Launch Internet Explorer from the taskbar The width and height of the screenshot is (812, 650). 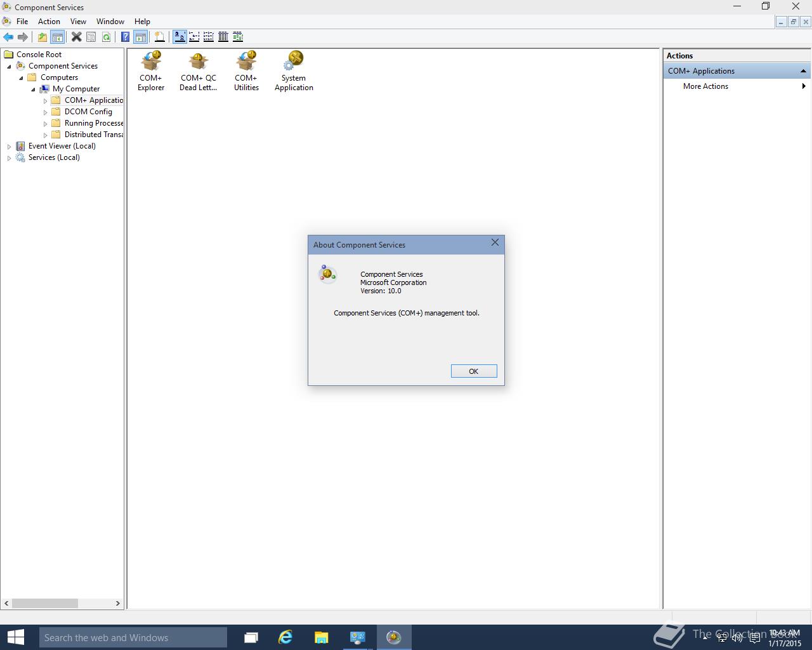coord(286,637)
